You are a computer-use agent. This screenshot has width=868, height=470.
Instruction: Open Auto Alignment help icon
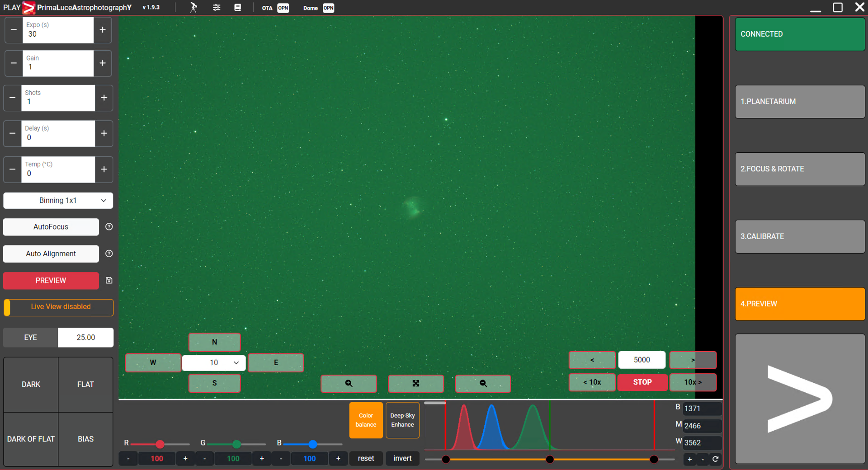click(x=109, y=254)
